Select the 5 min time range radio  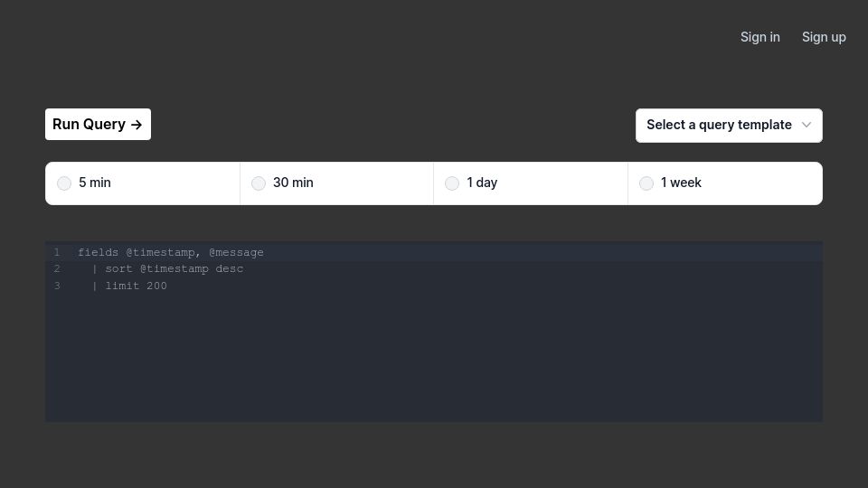click(x=64, y=183)
